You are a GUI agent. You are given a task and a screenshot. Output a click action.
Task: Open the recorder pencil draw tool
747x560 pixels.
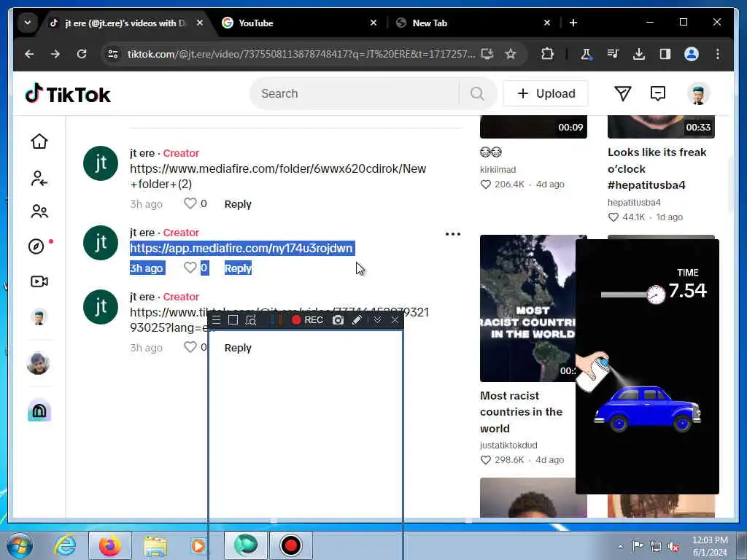357,320
